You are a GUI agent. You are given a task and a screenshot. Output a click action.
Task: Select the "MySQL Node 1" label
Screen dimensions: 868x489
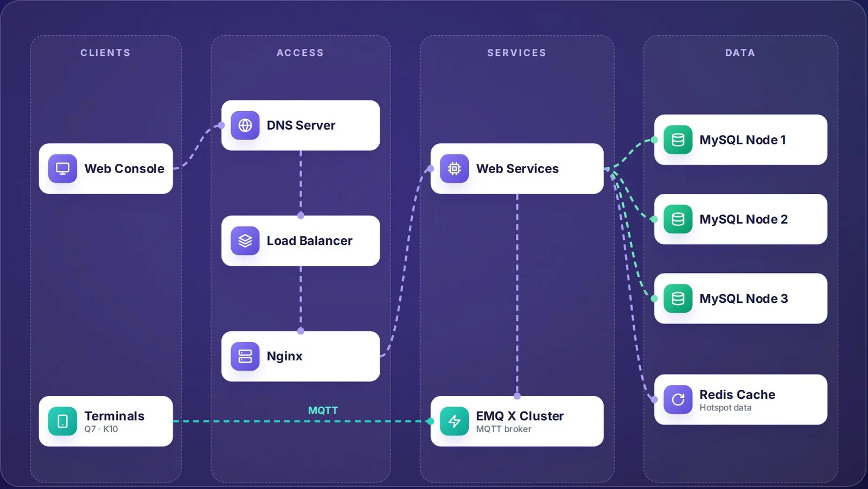(x=743, y=140)
